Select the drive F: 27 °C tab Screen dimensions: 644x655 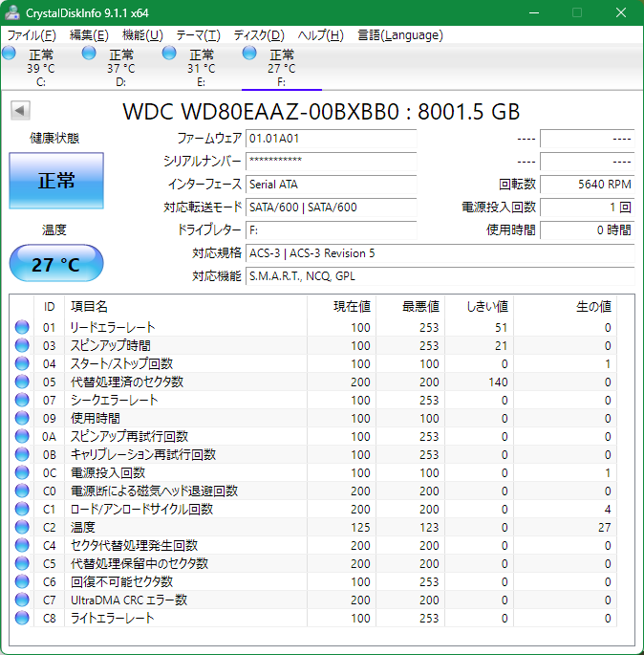point(281,67)
